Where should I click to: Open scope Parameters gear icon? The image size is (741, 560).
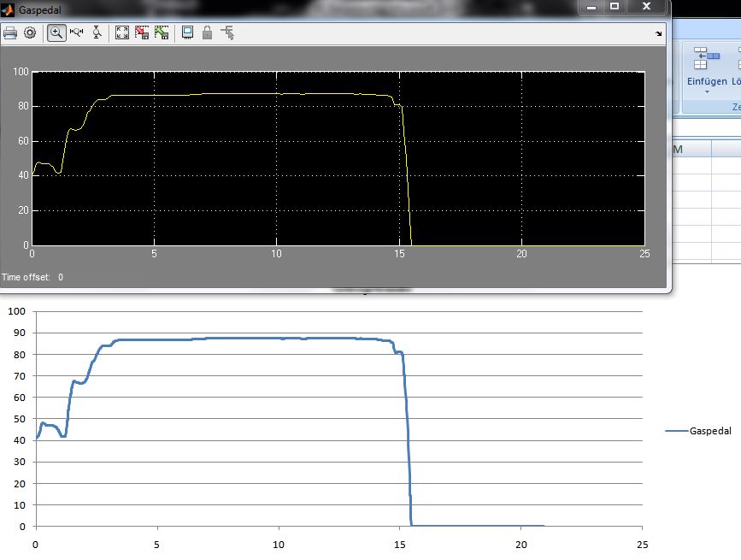(x=30, y=33)
